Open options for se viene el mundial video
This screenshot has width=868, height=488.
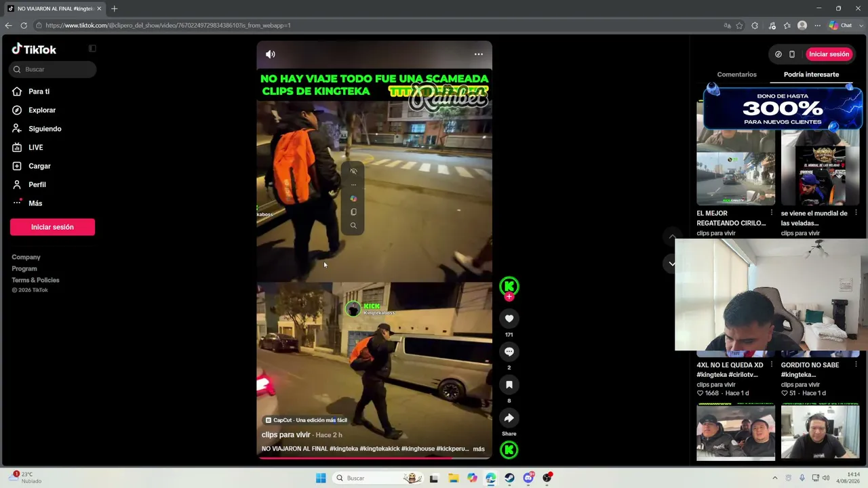pos(855,213)
